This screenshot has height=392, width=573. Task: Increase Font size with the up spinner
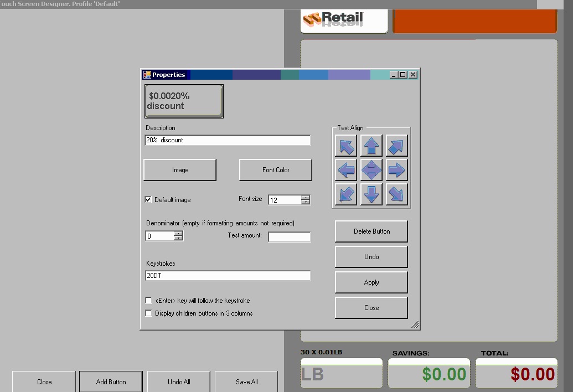[x=306, y=198]
